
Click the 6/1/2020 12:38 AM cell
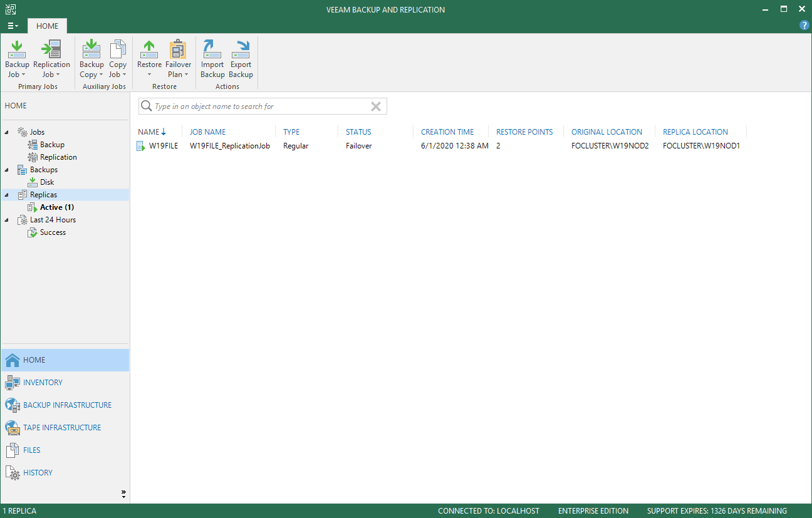tap(455, 146)
